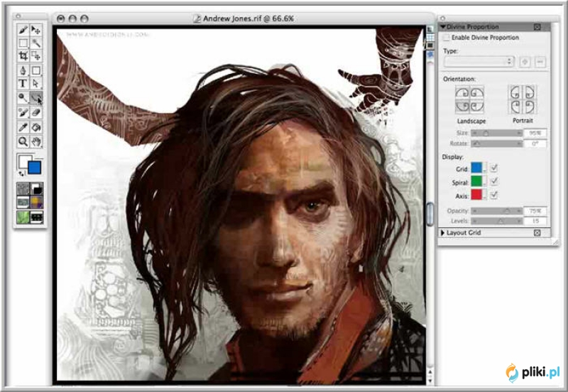Choose the Rectangular Selection tool
Screen dimensions: 568x392
pos(23,43)
